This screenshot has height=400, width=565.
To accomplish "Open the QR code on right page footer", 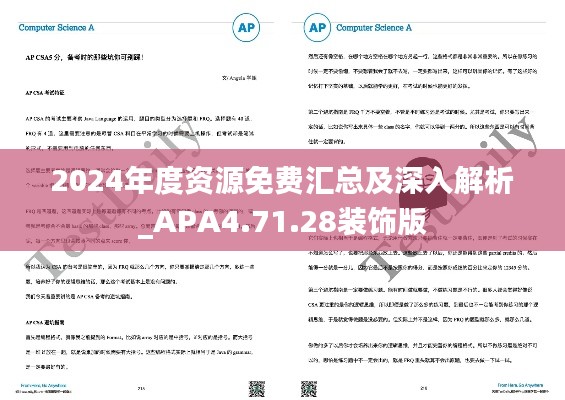I will (309, 389).
